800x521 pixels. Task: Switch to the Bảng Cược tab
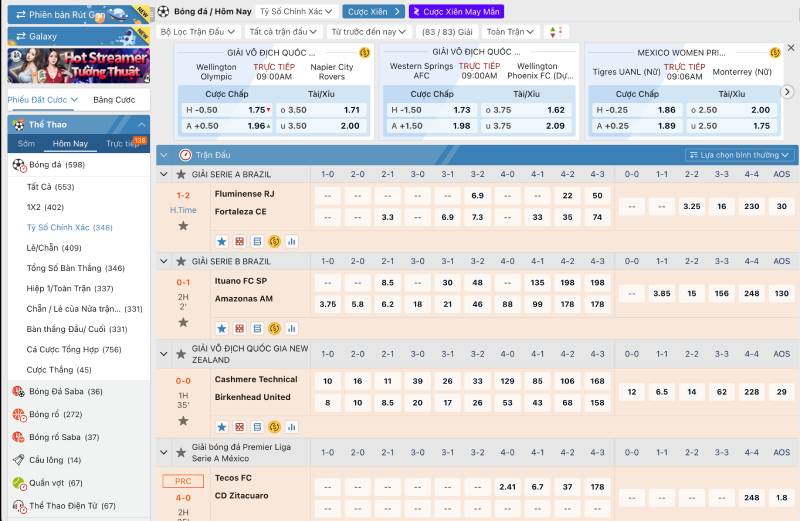click(113, 100)
